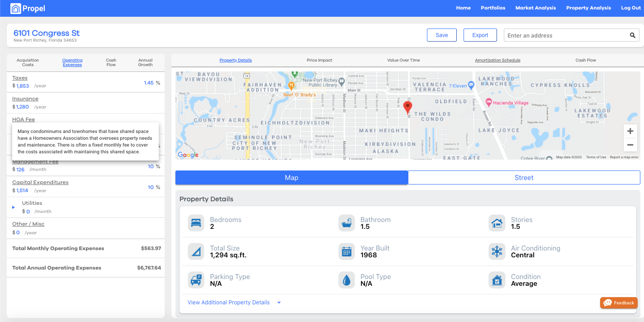Click the Pool Type water drop icon

(x=346, y=280)
